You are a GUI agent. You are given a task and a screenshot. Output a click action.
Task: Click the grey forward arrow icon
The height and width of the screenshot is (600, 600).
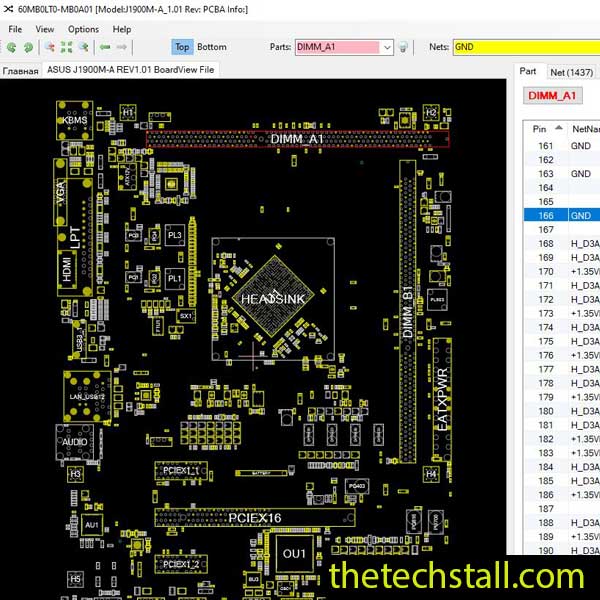pos(122,47)
